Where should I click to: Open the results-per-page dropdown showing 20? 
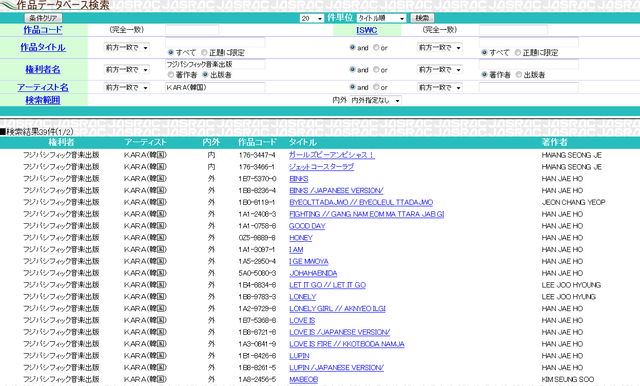pyautogui.click(x=312, y=18)
